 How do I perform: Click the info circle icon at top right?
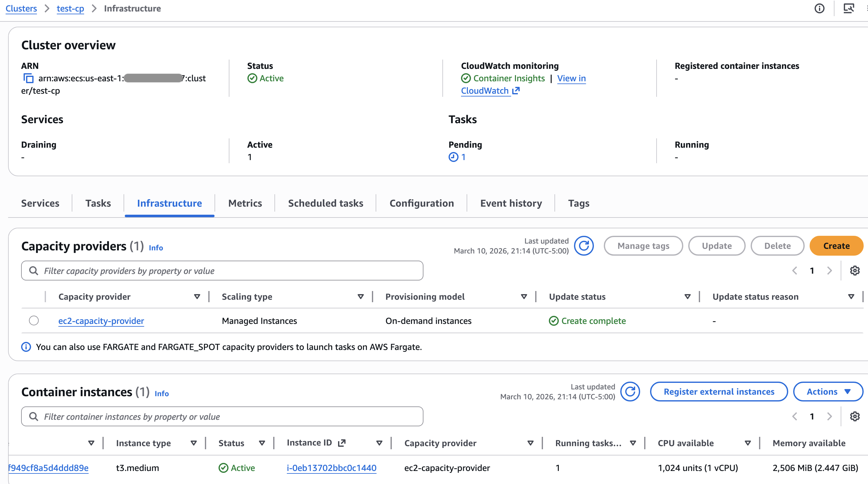coord(819,8)
